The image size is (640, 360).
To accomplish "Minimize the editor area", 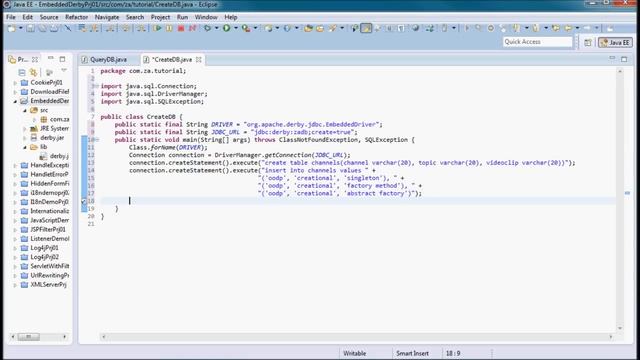I will (612, 59).
